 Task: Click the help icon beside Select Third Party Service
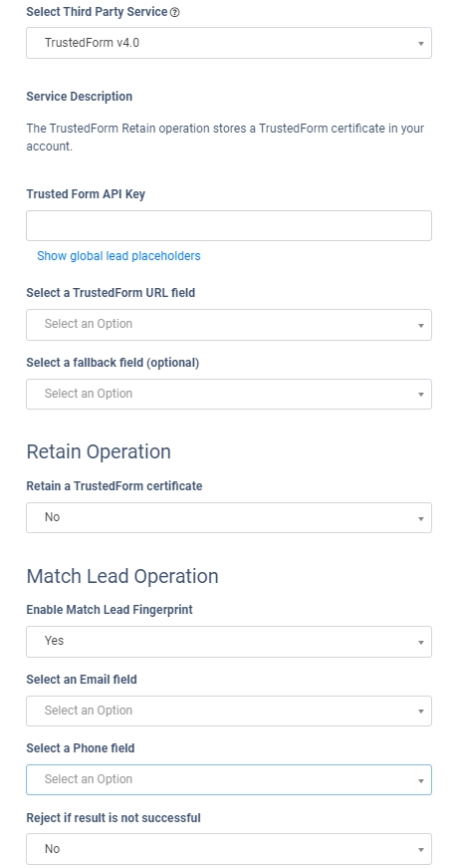pyautogui.click(x=175, y=12)
